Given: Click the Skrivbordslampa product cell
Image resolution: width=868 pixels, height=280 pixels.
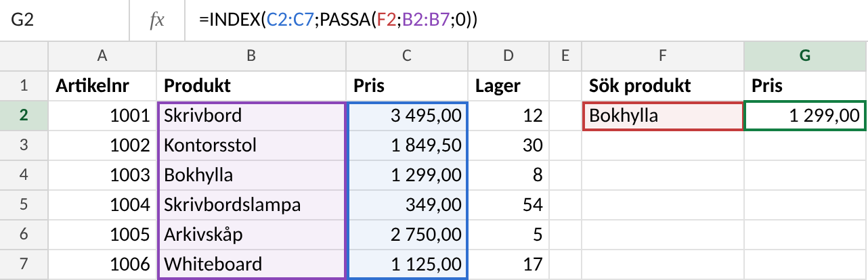Looking at the screenshot, I should (x=251, y=204).
